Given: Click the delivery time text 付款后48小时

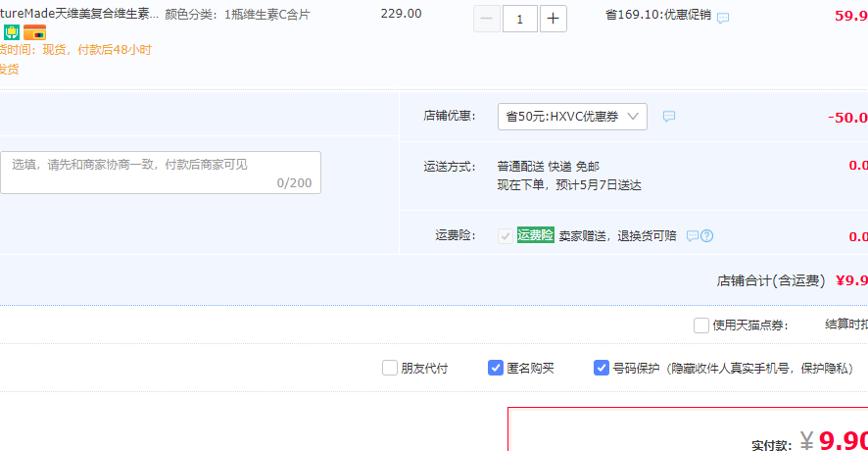Looking at the screenshot, I should click(x=115, y=50).
